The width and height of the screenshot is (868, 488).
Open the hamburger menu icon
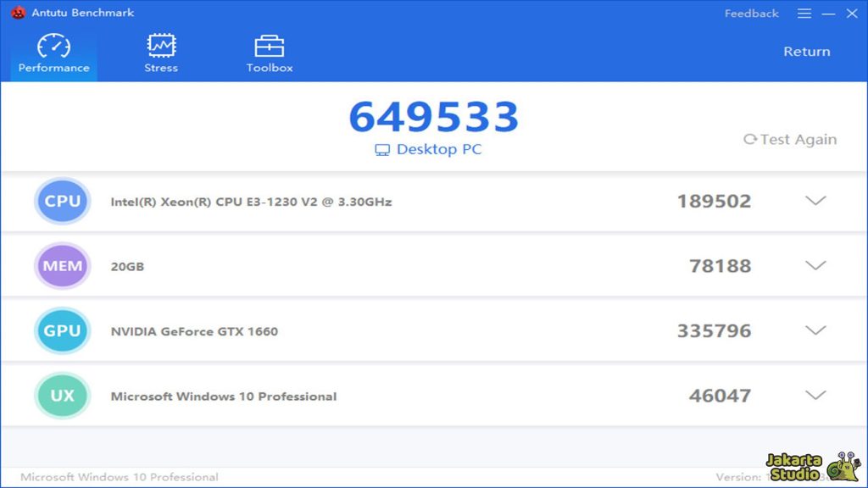[x=804, y=14]
